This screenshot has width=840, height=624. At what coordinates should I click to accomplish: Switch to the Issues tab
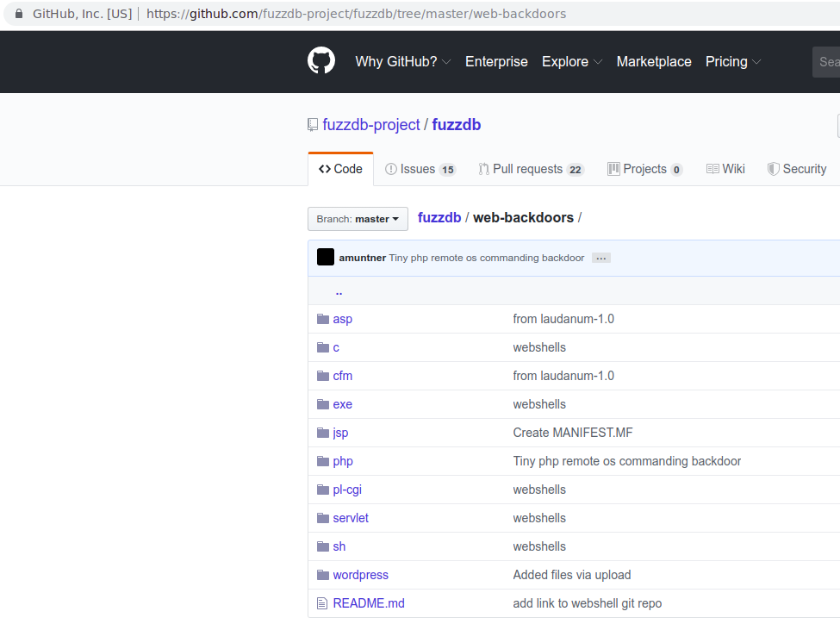click(x=420, y=169)
